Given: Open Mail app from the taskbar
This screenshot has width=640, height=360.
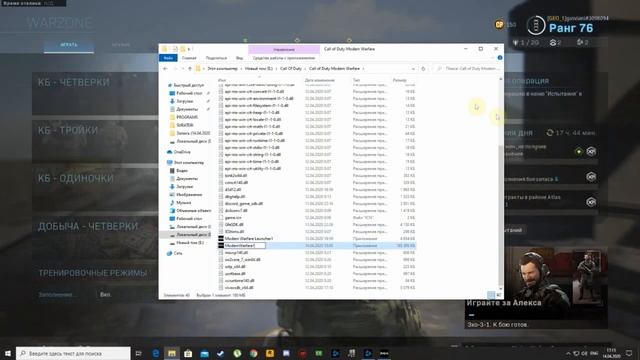Looking at the screenshot, I should pos(204,353).
